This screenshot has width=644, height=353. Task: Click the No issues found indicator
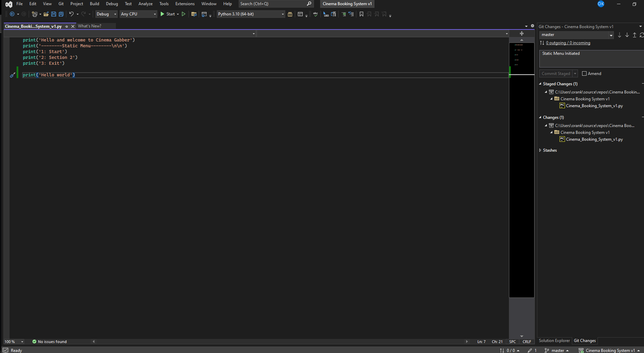(x=49, y=341)
